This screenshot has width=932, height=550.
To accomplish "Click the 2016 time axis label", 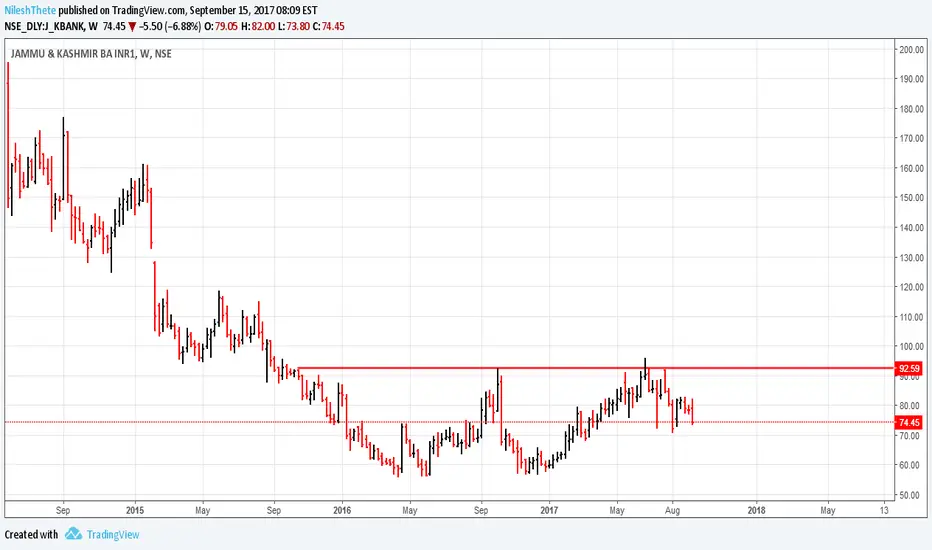I will pos(342,510).
